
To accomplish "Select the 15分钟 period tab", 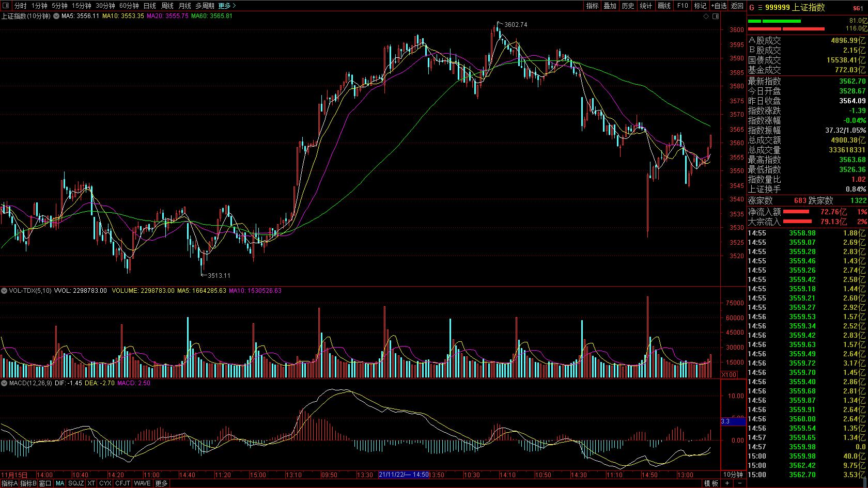I will point(82,6).
